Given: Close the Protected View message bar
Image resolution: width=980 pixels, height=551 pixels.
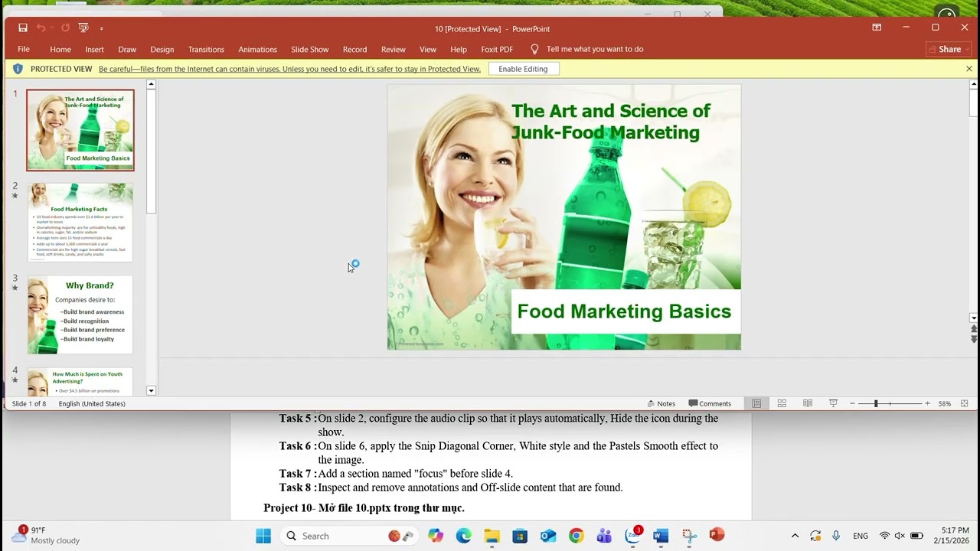Looking at the screenshot, I should click(x=969, y=69).
